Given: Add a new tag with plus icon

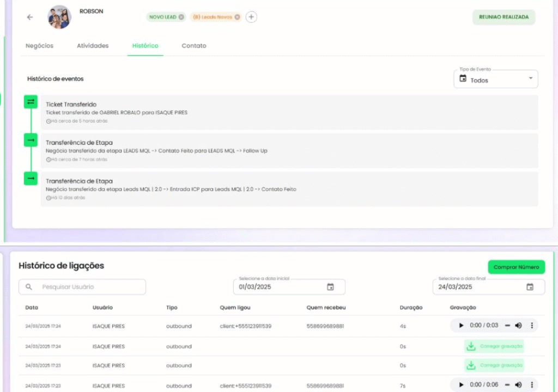Looking at the screenshot, I should (251, 17).
